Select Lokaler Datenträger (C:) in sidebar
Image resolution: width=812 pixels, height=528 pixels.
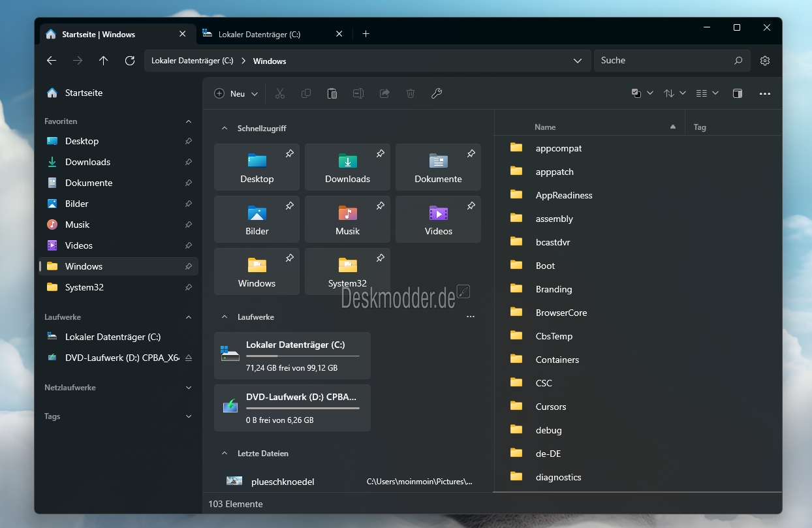click(119, 337)
